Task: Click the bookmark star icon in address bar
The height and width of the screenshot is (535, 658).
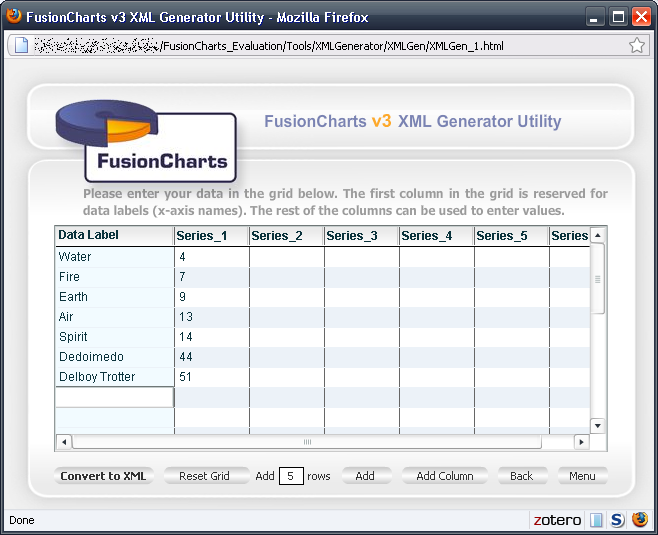Action: pos(636,45)
